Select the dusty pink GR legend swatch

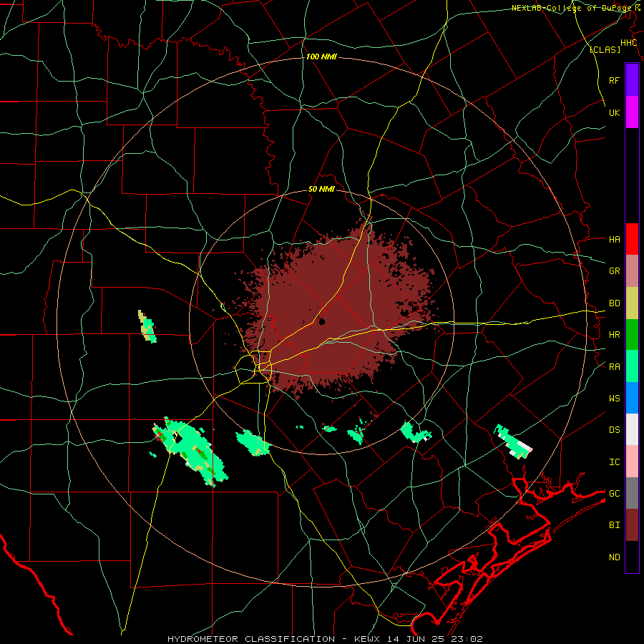coord(632,270)
